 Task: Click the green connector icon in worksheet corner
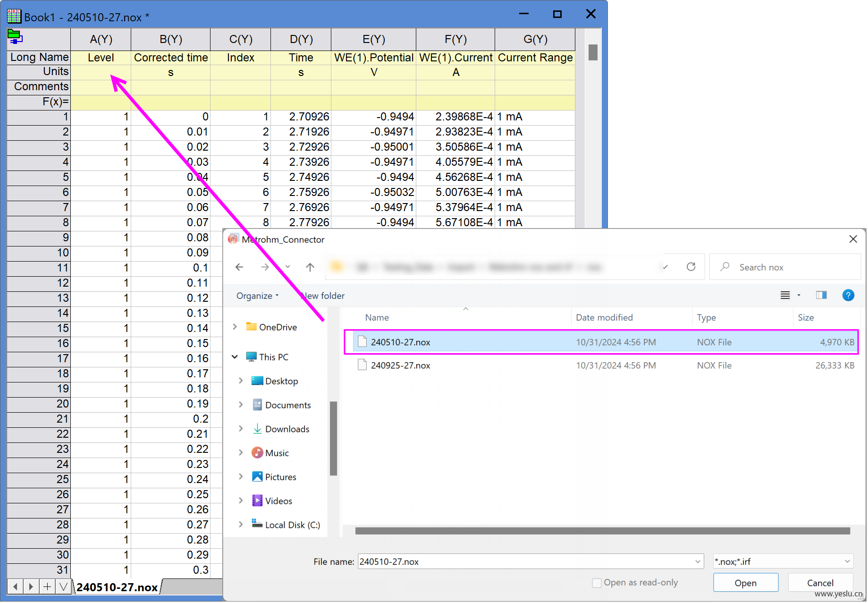[x=15, y=37]
